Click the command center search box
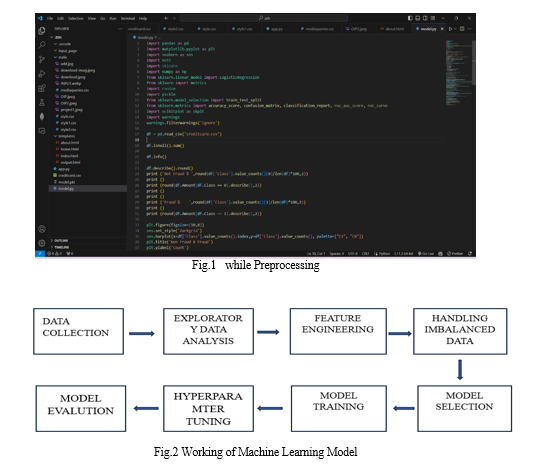Screen dimensions: 537x466 click(x=264, y=18)
